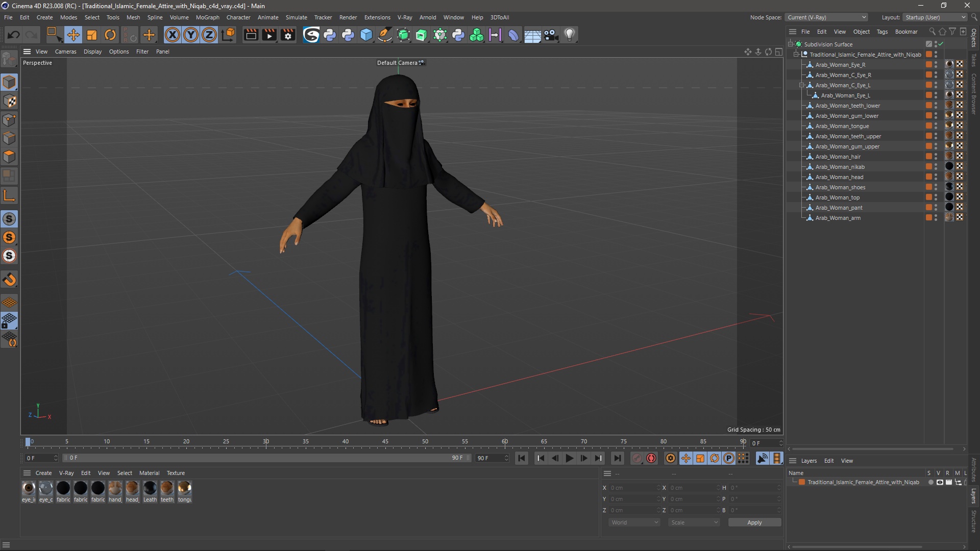This screenshot has height=551, width=980.
Task: Click the Light bulb icon
Action: 569,35
